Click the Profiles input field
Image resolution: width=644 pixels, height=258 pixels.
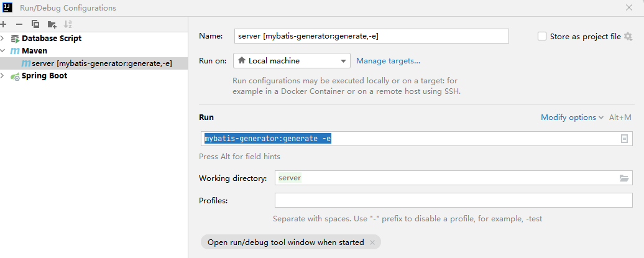453,200
